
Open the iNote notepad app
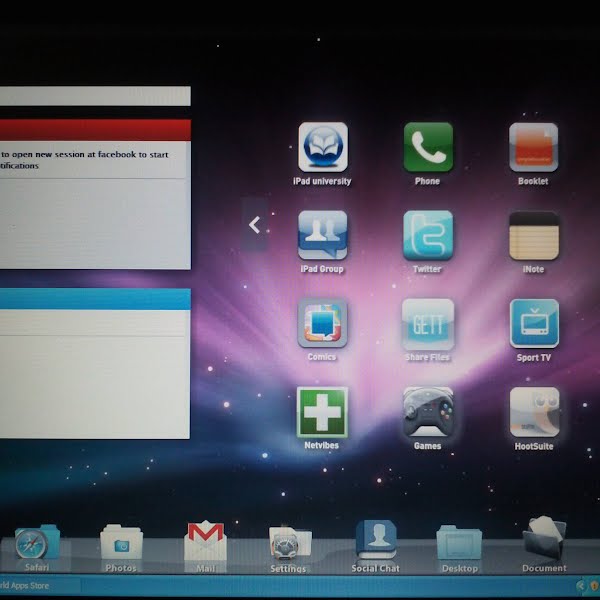tap(533, 236)
